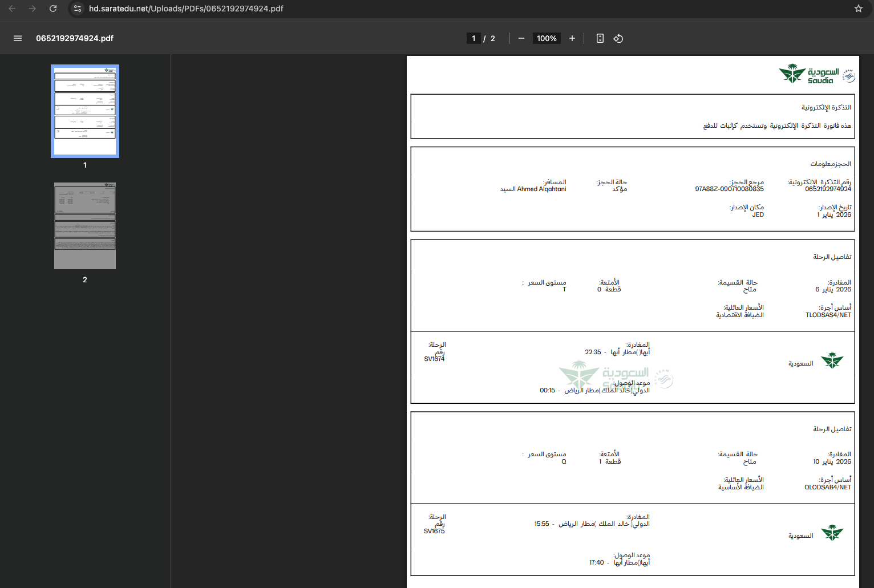Viewport: 874px width, 588px height.
Task: Rotate the document counterclockwise
Action: tap(618, 38)
